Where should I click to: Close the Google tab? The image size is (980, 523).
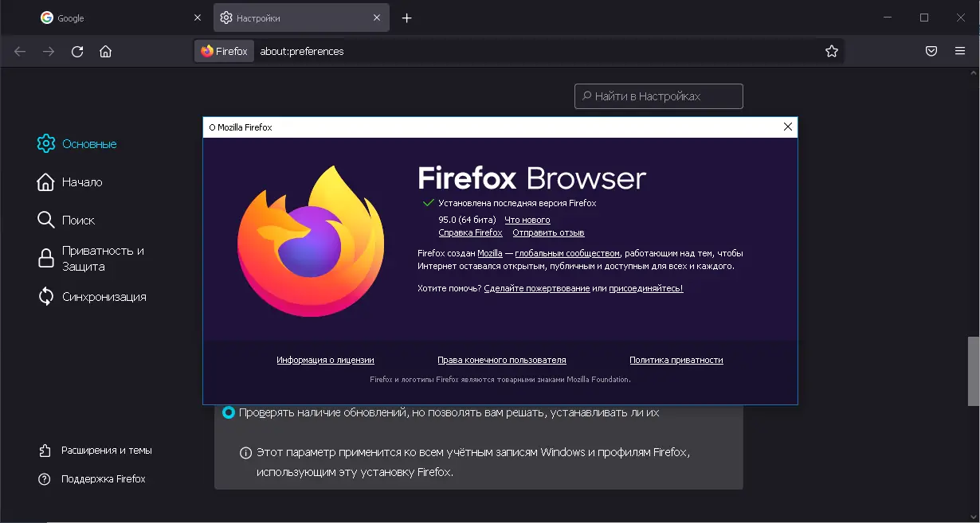point(198,18)
